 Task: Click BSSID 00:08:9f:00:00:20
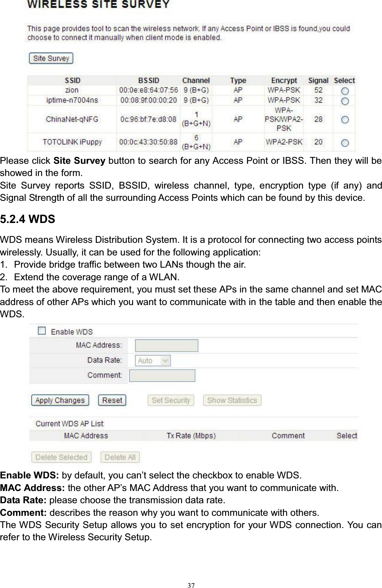(x=148, y=100)
